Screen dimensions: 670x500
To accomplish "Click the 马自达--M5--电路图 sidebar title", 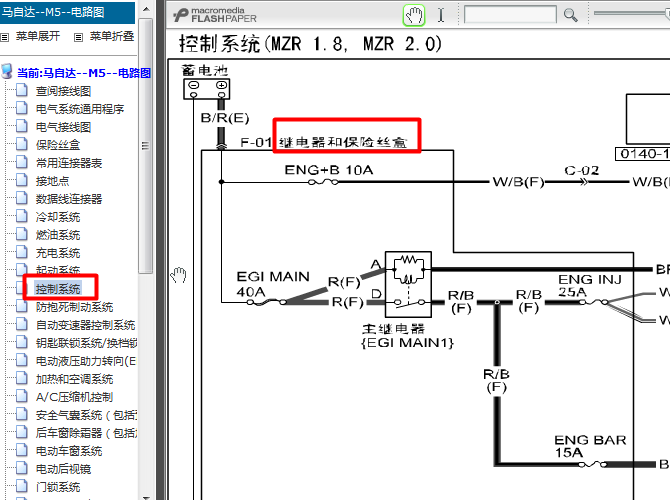I will 53,12.
